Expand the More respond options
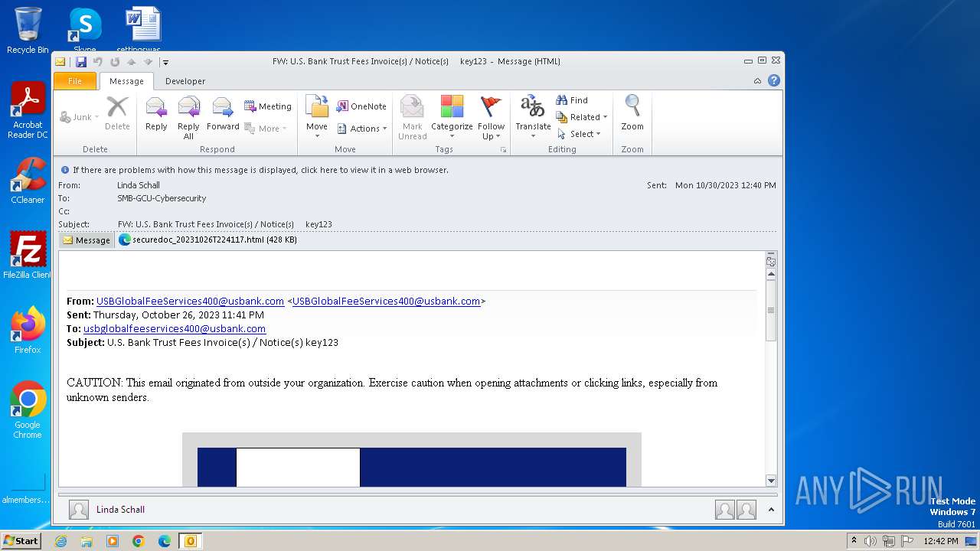The image size is (980, 551). 266,129
